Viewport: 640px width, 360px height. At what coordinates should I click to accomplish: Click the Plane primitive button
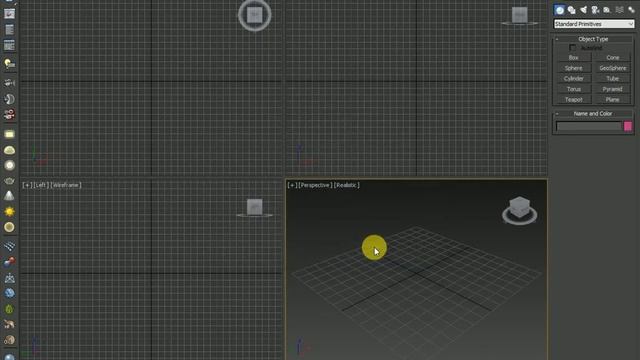pos(613,100)
